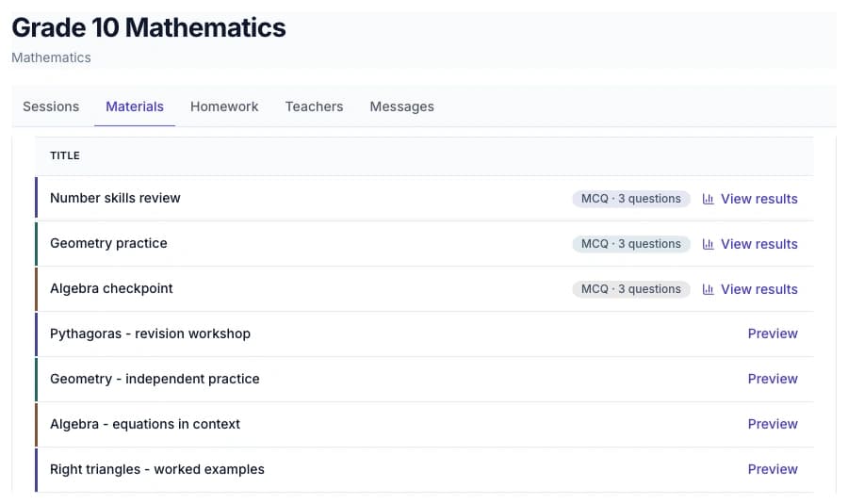Viewport: 848px width, 504px height.
Task: Preview Pythagoras - revision workshop
Action: click(x=773, y=333)
